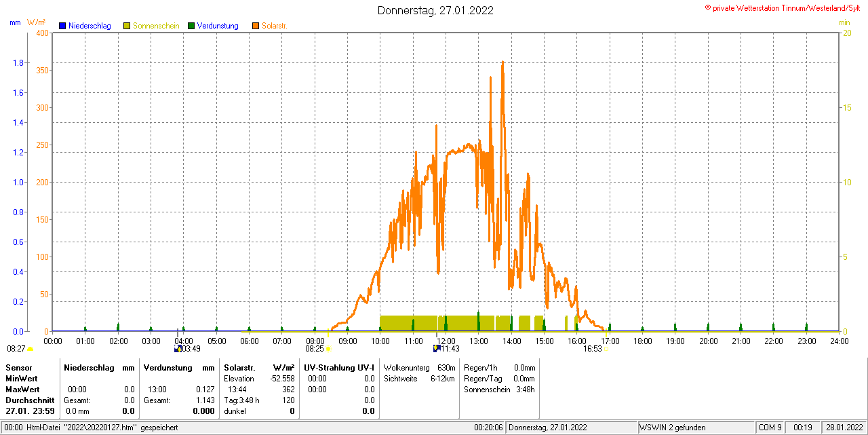Image resolution: width=868 pixels, height=435 pixels.
Task: Click the timestamp 27.01. 23:59
Action: 29,411
